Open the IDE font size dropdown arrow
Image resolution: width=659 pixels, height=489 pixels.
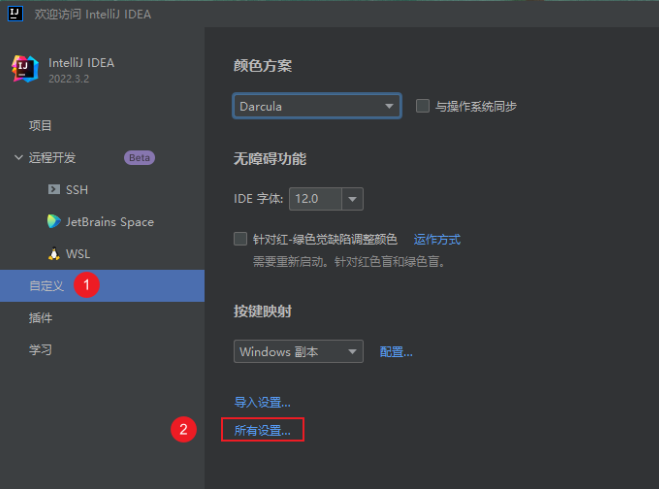coord(351,199)
